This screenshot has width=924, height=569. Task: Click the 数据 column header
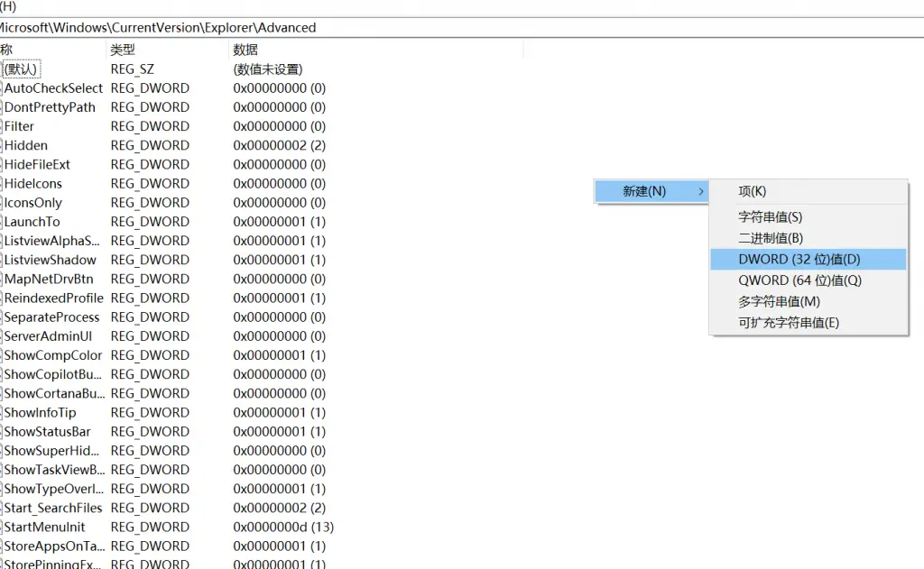(x=375, y=50)
